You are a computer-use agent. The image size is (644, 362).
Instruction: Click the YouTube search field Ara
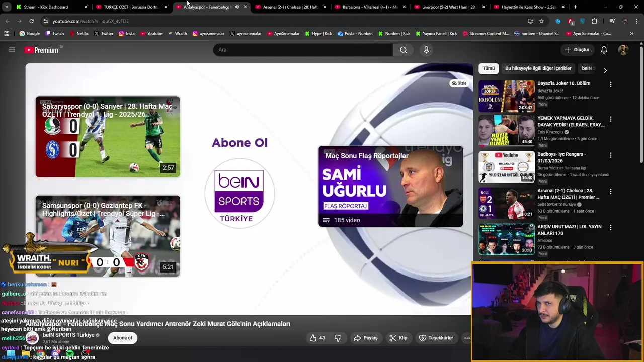(x=303, y=50)
